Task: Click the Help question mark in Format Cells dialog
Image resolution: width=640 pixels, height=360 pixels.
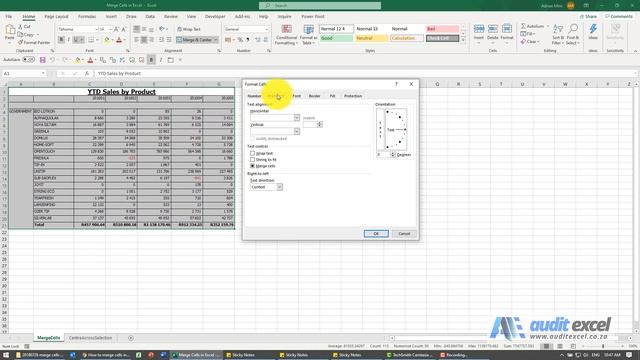Action: click(396, 84)
